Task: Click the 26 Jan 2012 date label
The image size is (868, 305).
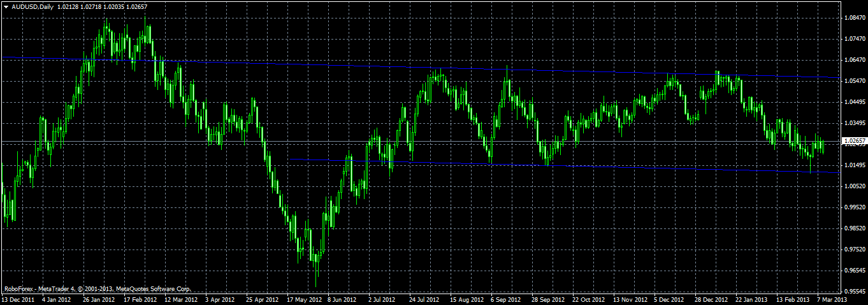Action: (99, 299)
